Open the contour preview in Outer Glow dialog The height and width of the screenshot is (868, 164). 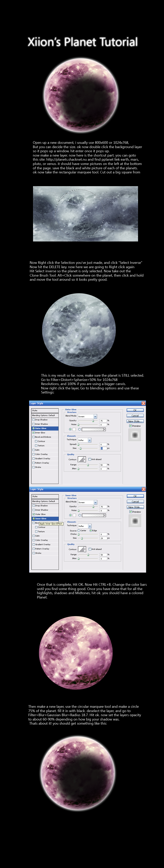coord(81,459)
